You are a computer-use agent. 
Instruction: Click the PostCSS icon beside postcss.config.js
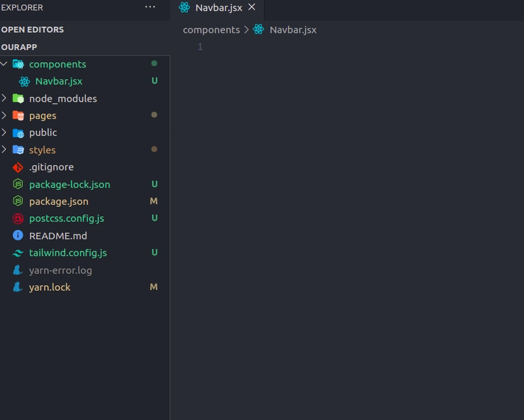tap(18, 219)
